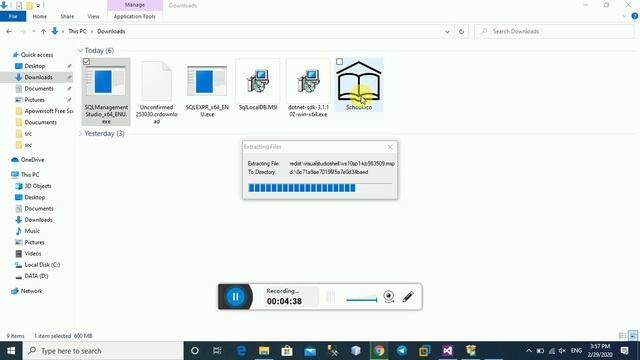Pause the screen recording
Image resolution: width=640 pixels, height=360 pixels.
point(236,297)
